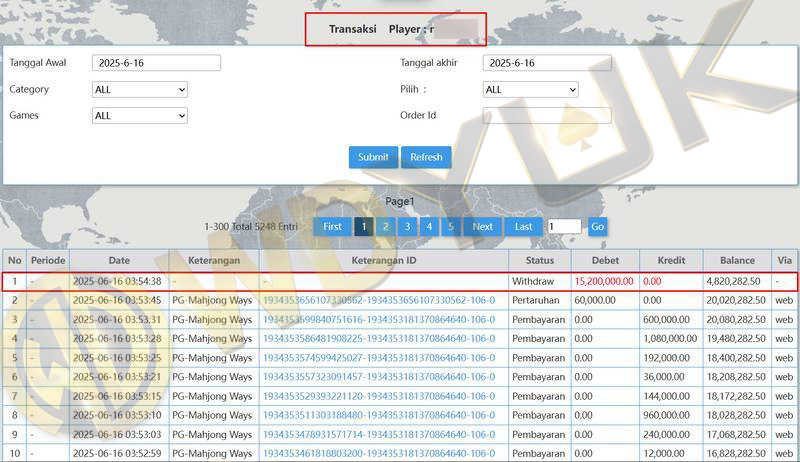Open the Pilih dropdown
Image resolution: width=800 pixels, height=462 pixels.
point(531,89)
